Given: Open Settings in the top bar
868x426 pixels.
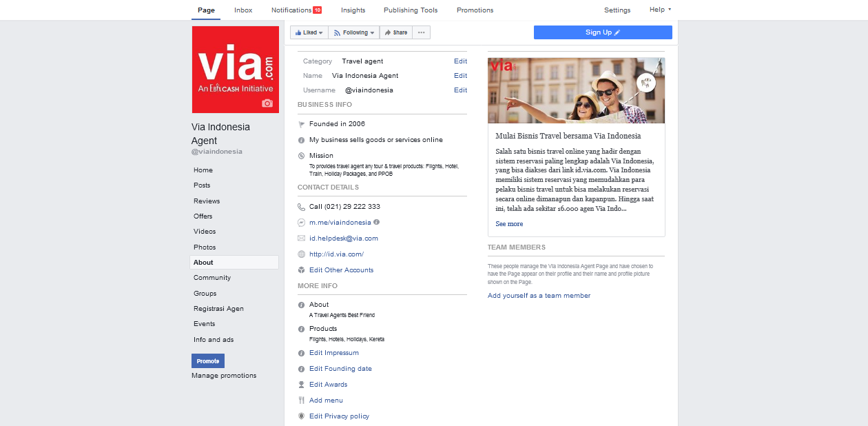Looking at the screenshot, I should click(617, 10).
